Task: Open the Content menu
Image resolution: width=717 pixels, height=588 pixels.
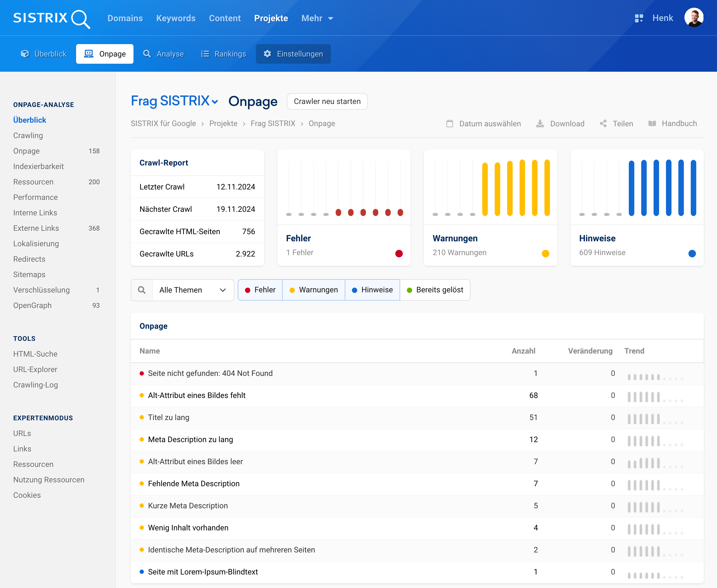Action: pyautogui.click(x=225, y=18)
